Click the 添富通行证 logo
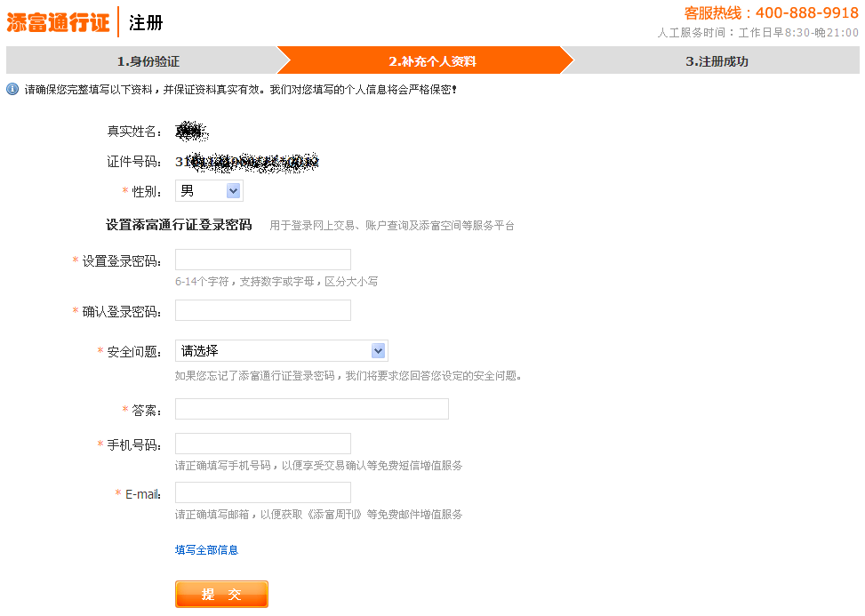The image size is (865, 616). (x=59, y=22)
